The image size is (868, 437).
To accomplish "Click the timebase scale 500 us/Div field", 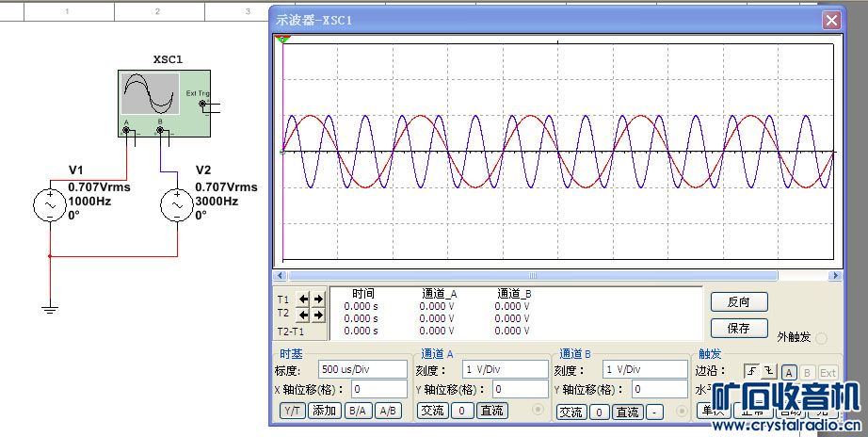I will 362,369.
